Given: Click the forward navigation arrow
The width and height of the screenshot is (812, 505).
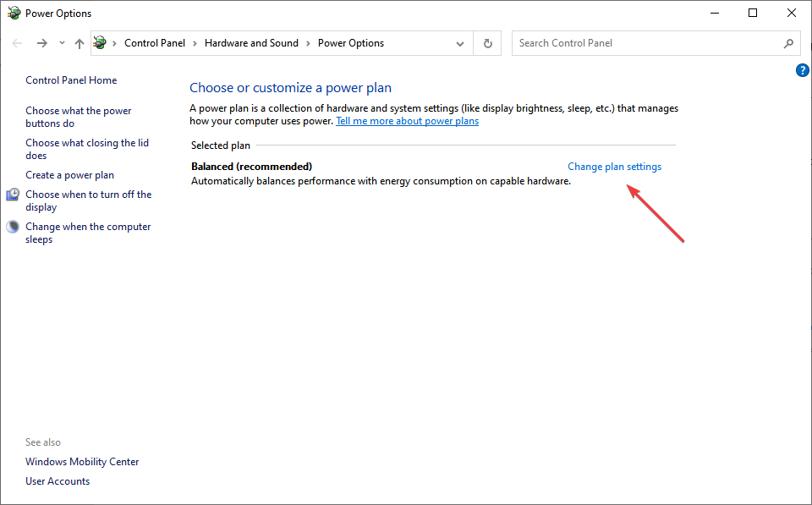Looking at the screenshot, I should point(41,43).
